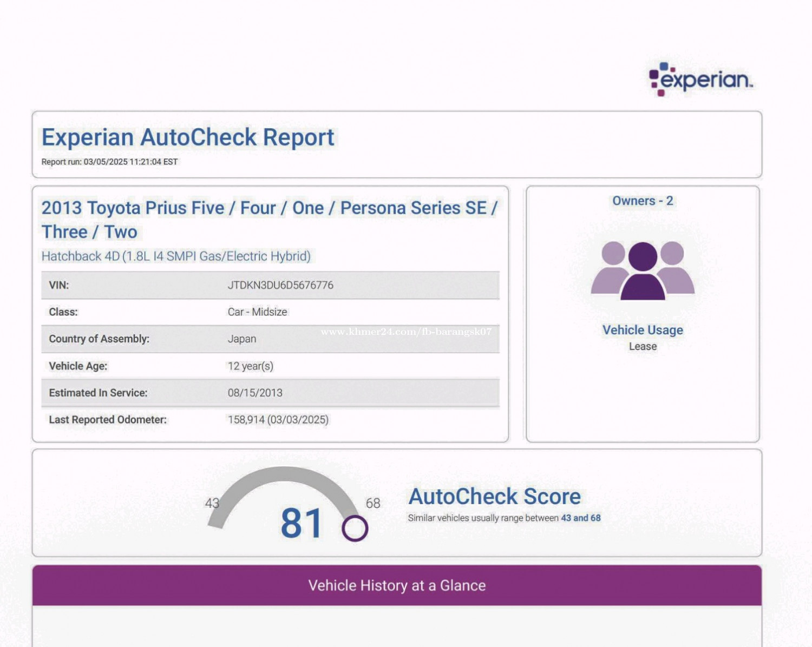Select the Experian AutoCheck Report heading
Screen dimensions: 812x647
[x=188, y=137]
